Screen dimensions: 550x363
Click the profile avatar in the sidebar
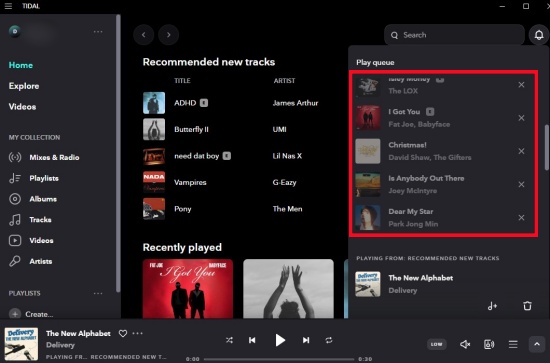15,31
